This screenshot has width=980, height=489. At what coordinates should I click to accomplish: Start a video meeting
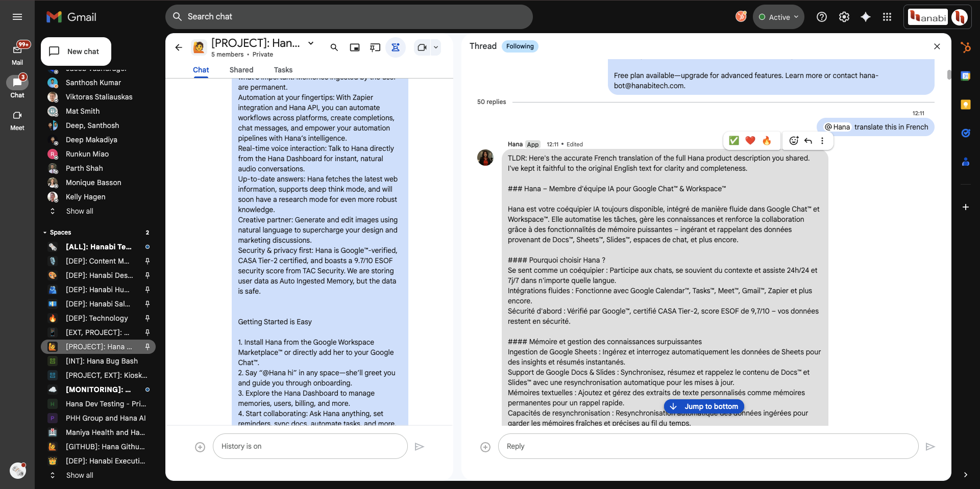tap(422, 47)
